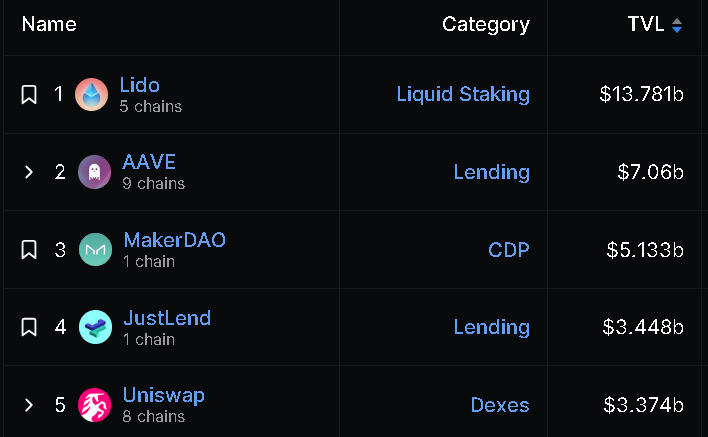Open the CDP category link
Screen dimensions: 708x437
point(509,250)
